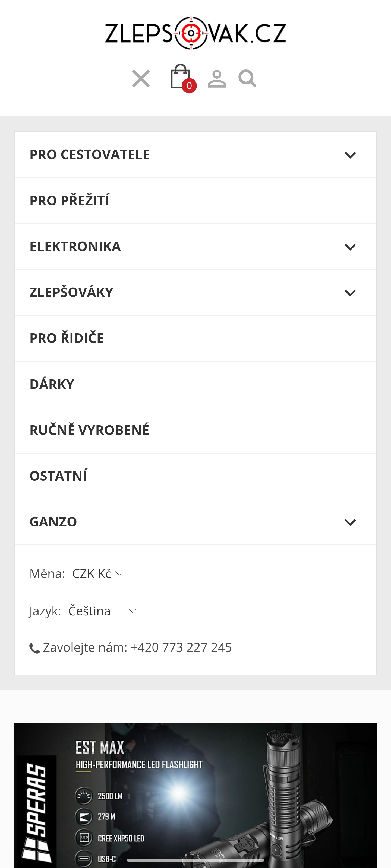Expand the PRO CESTOVATELE submenu
Viewport: 391px width, 868px height.
pyautogui.click(x=350, y=155)
